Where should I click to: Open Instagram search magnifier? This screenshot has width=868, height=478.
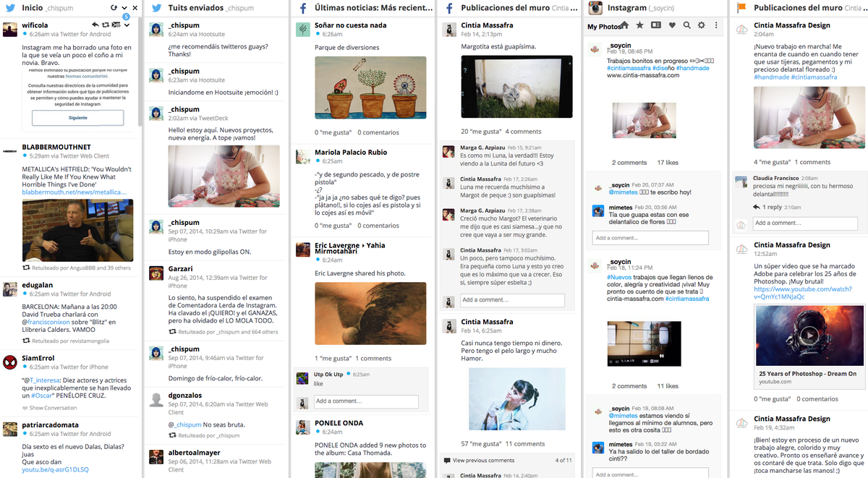[686, 25]
